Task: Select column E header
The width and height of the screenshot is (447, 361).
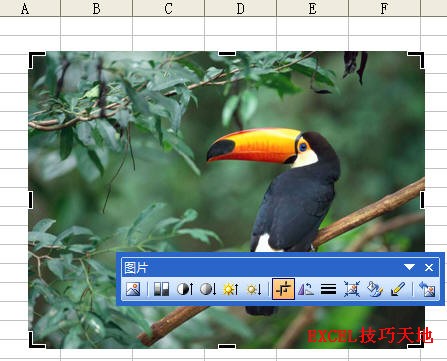Action: click(x=312, y=8)
